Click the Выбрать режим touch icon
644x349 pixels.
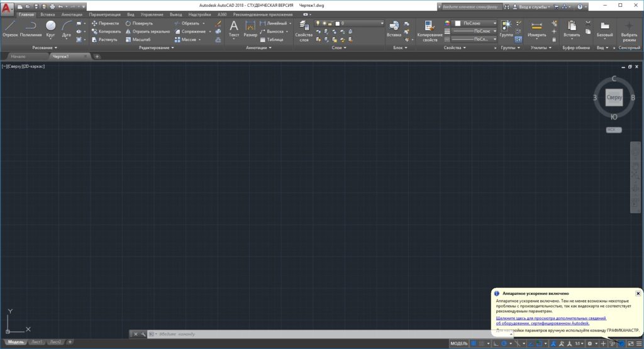[629, 31]
